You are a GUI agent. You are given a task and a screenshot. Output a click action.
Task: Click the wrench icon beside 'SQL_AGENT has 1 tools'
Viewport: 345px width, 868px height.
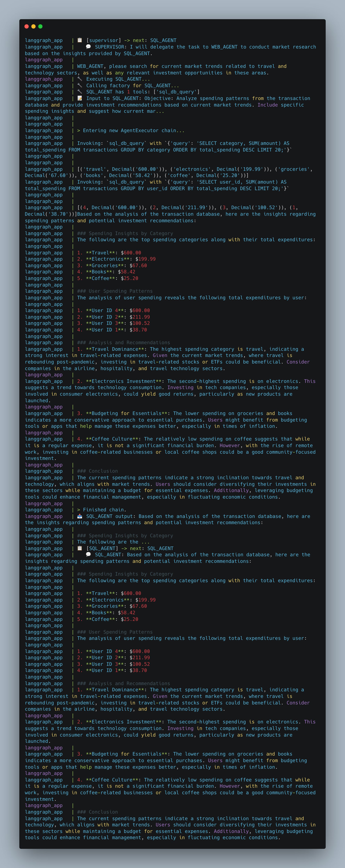pyautogui.click(x=80, y=92)
